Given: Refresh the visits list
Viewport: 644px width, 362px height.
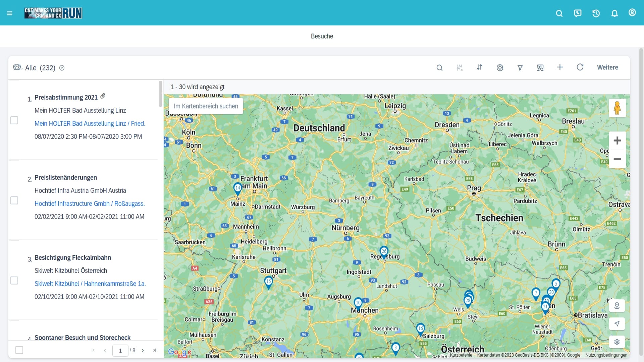Looking at the screenshot, I should (x=580, y=67).
